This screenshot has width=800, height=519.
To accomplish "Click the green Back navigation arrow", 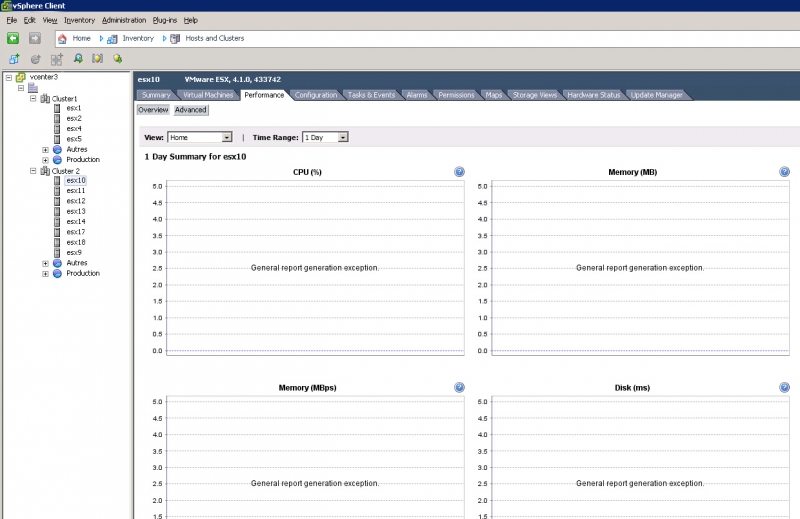I will (x=13, y=38).
